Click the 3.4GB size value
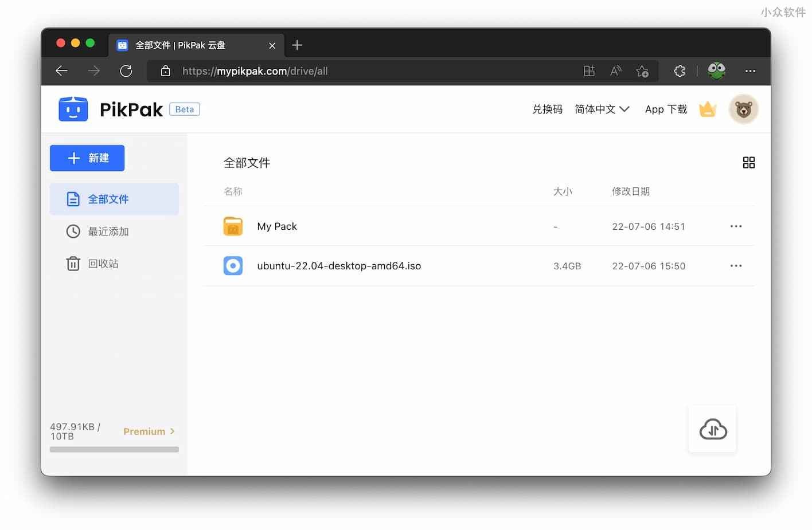The height and width of the screenshot is (530, 812). click(567, 266)
